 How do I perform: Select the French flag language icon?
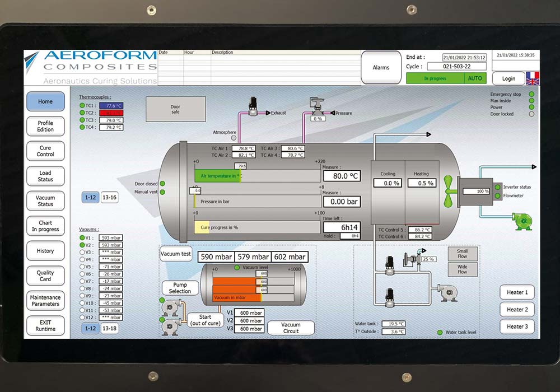(x=533, y=75)
